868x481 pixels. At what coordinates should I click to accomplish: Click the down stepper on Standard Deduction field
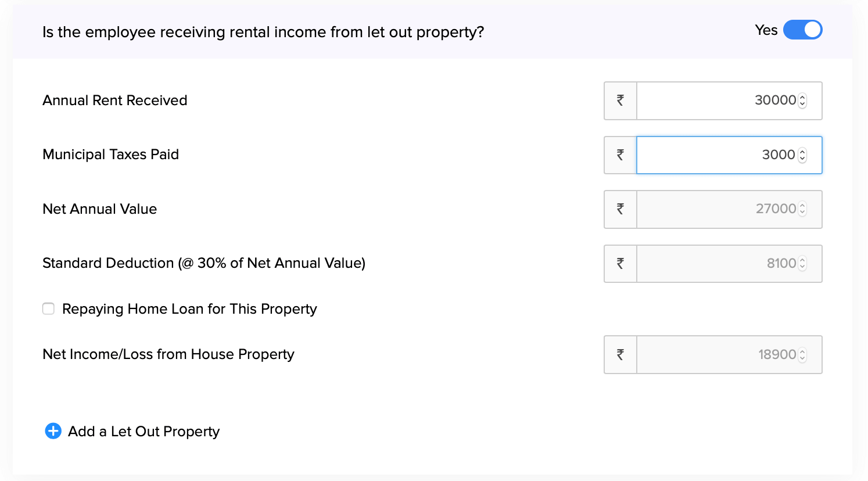(x=802, y=267)
